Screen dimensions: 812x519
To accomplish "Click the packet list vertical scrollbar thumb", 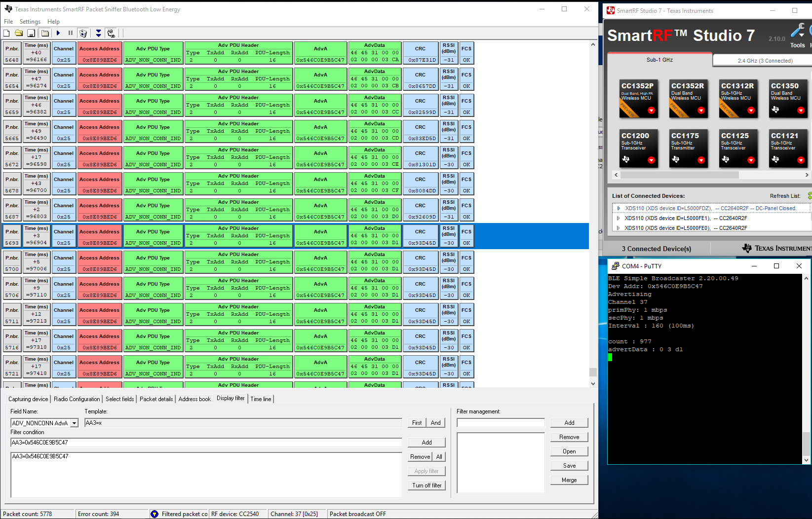I will pos(593,372).
